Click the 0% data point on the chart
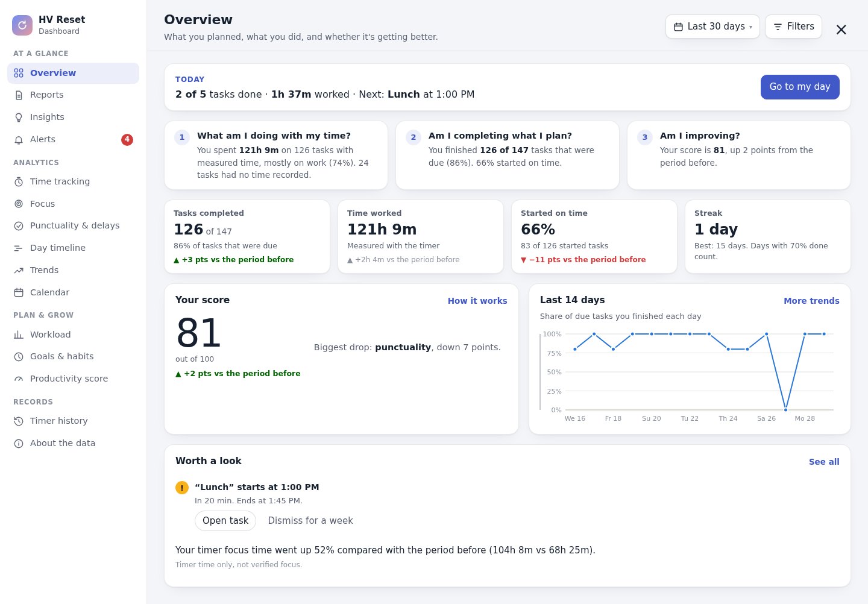Screen dimensions: 868x604 click(x=785, y=410)
